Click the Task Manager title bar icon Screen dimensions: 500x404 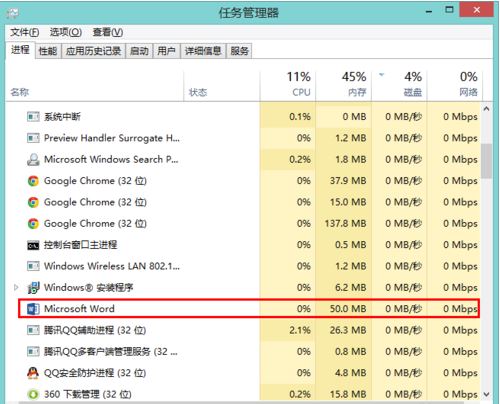click(12, 13)
